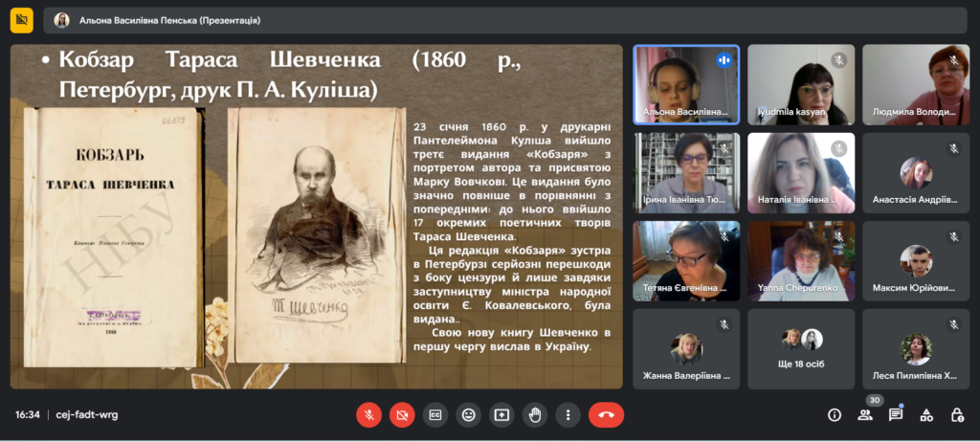
Task: Open the meeting details info icon
Action: (x=835, y=415)
